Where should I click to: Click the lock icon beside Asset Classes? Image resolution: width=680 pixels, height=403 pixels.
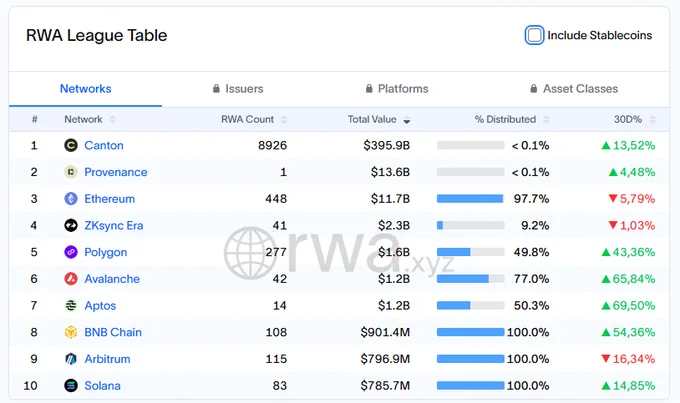pyautogui.click(x=534, y=88)
